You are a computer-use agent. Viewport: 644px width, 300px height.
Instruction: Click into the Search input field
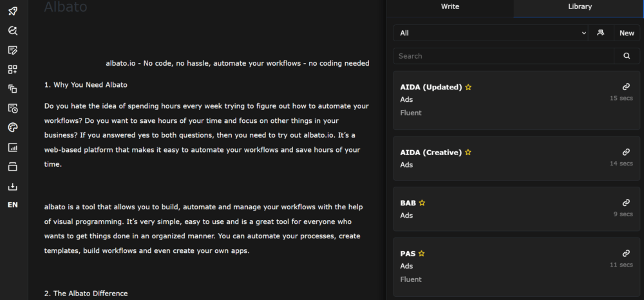click(x=502, y=56)
